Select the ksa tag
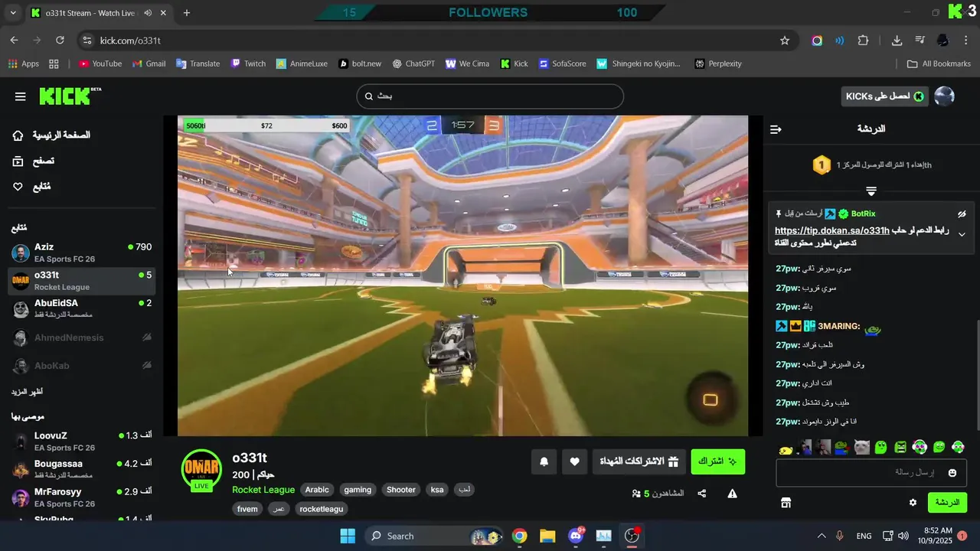This screenshot has width=980, height=551. [x=437, y=490]
